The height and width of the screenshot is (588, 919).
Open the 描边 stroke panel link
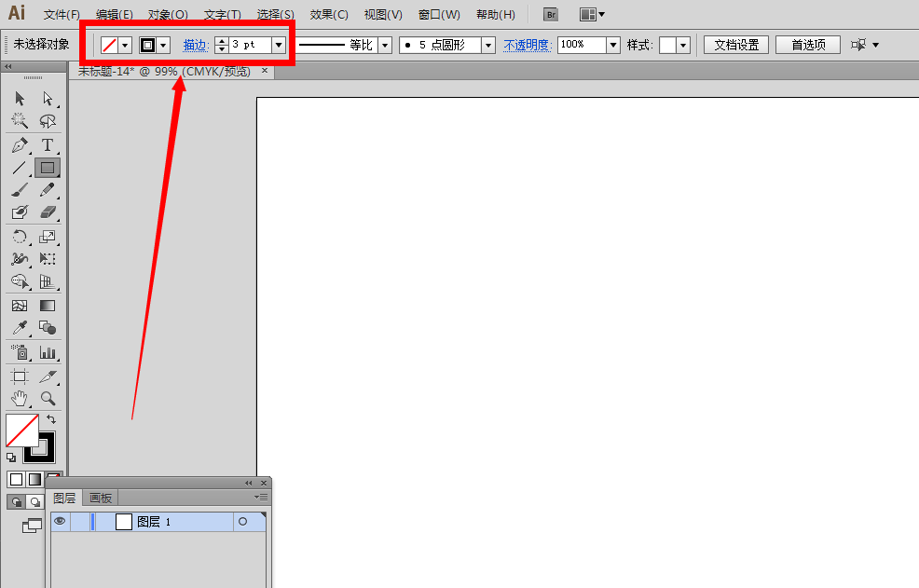[x=196, y=45]
